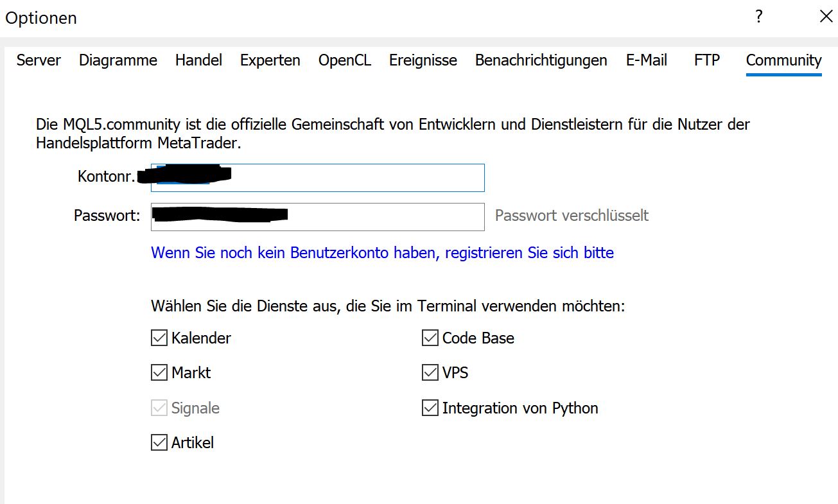The width and height of the screenshot is (838, 504).
Task: Switch to the Ereignisse tab
Action: (423, 60)
